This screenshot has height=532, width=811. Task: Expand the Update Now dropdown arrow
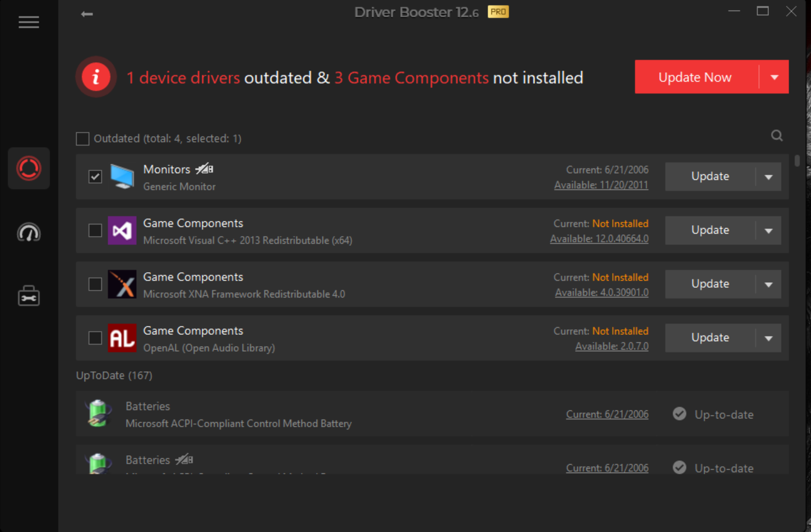[x=774, y=77]
